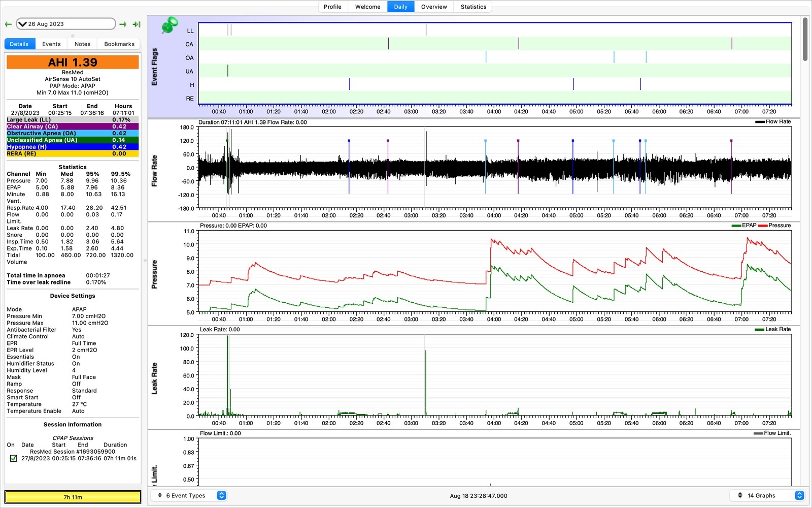Open the Bookmarks tab

119,44
